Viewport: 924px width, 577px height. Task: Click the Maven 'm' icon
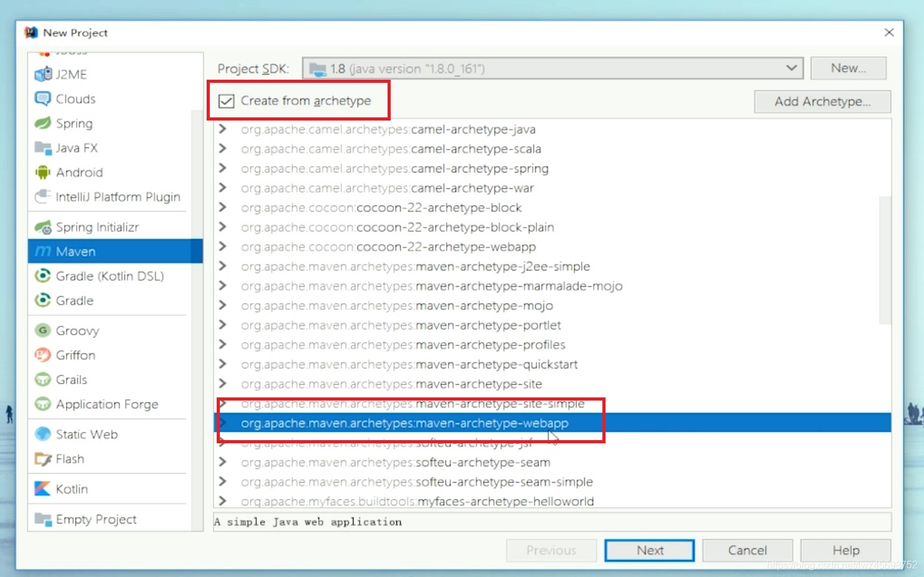coord(43,251)
